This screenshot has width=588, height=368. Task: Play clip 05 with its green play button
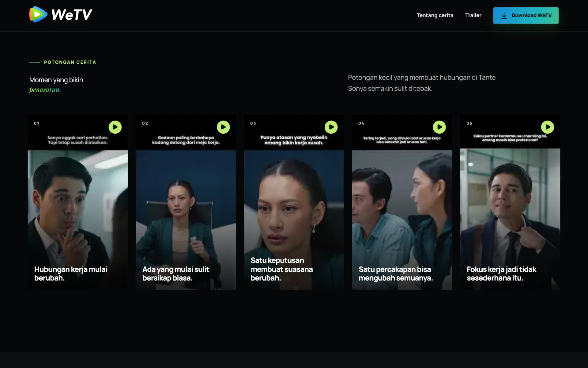[x=548, y=127]
